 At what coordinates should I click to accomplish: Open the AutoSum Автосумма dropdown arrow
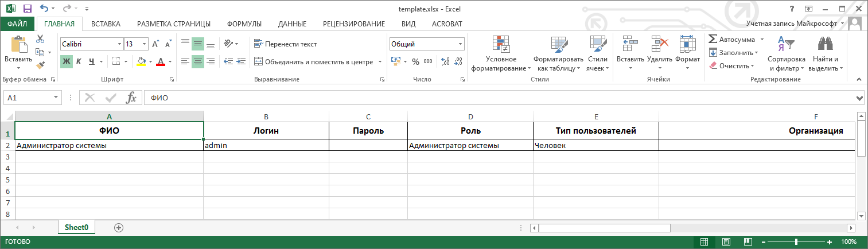[762, 40]
